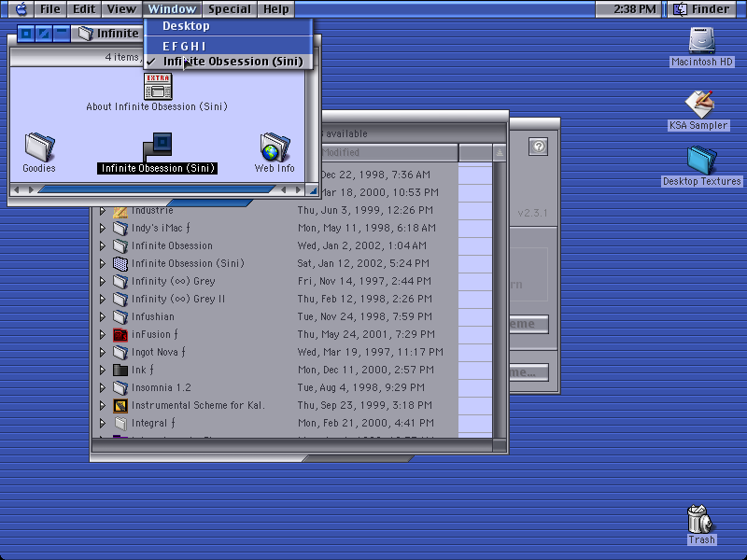Expand the Integral ƒ row
The height and width of the screenshot is (560, 747).
point(103,423)
